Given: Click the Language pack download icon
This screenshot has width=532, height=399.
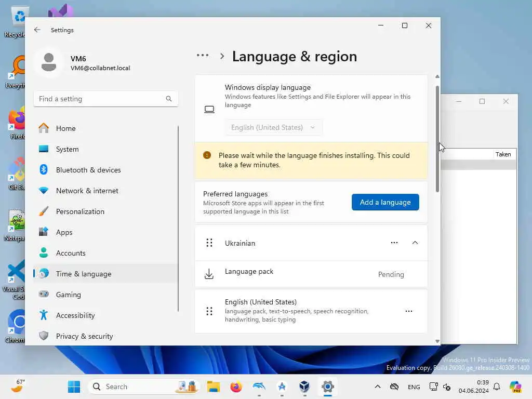Looking at the screenshot, I should pyautogui.click(x=209, y=274).
